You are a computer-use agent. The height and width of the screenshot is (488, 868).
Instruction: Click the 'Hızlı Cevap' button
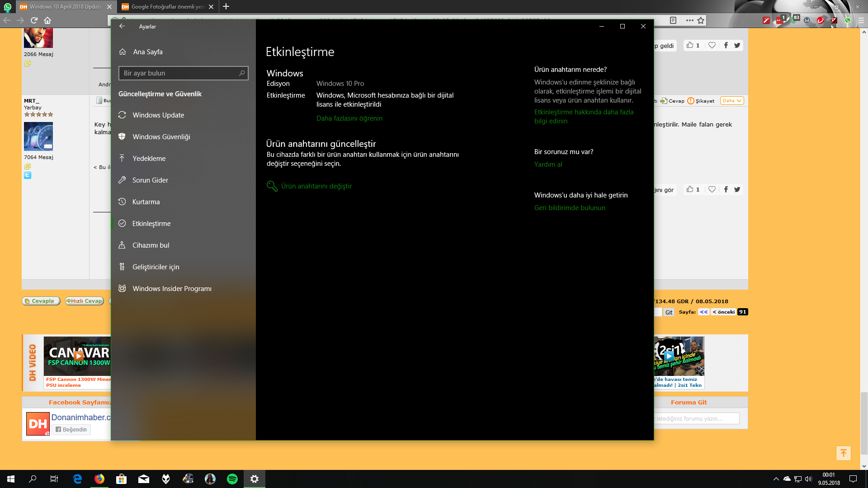(85, 301)
